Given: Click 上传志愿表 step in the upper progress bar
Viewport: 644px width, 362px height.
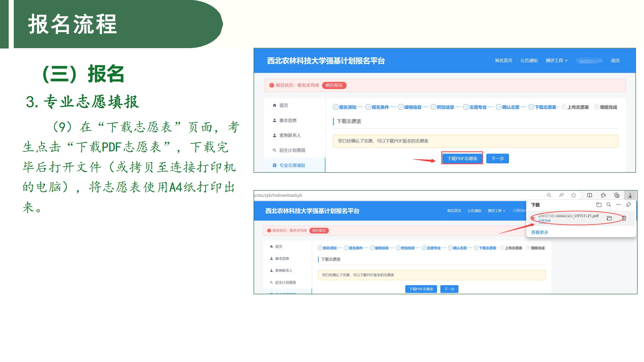Looking at the screenshot, I should (578, 107).
